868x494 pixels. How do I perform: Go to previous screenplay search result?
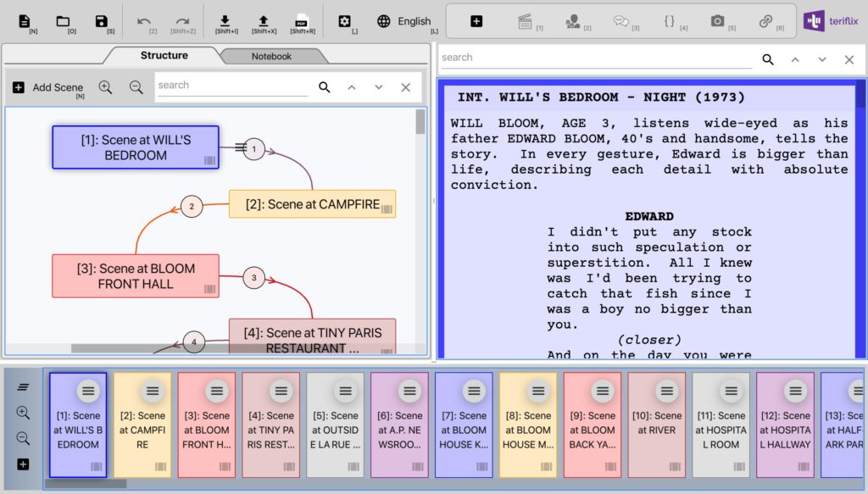tap(795, 59)
